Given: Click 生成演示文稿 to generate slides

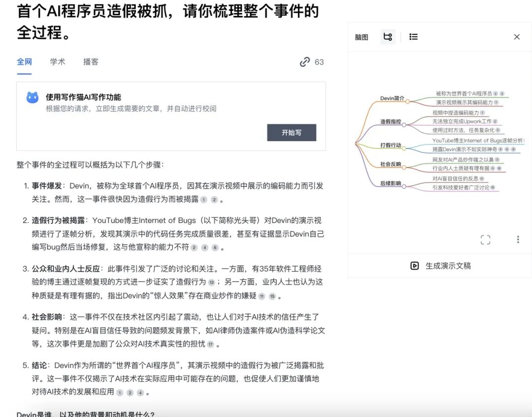Looking at the screenshot, I should pyautogui.click(x=441, y=266).
